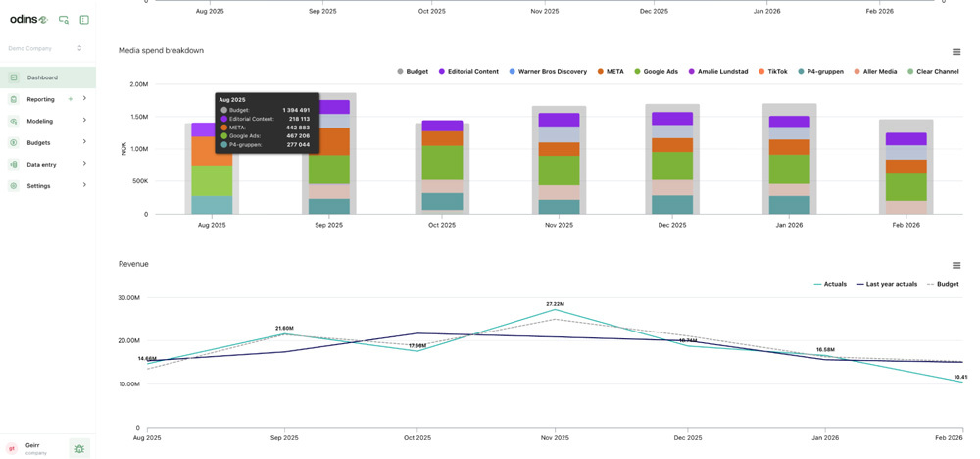
Task: Collapse the sidebar with the panel icon
Action: click(x=84, y=20)
